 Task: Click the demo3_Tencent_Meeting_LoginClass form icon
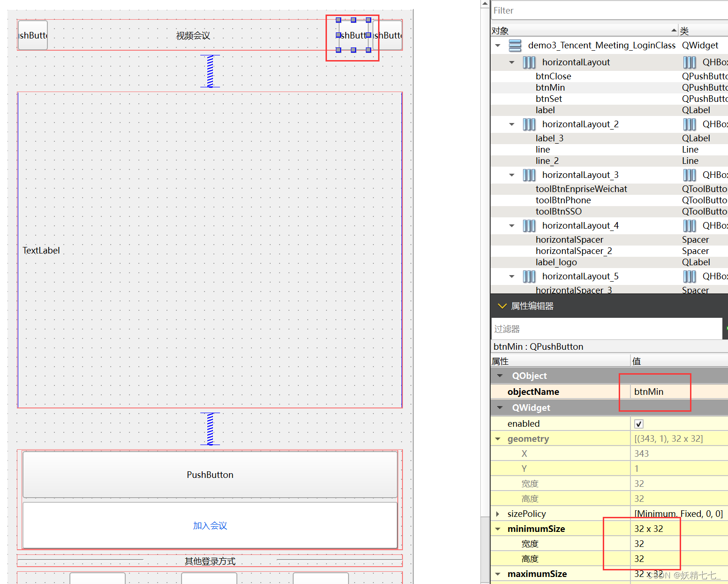click(x=515, y=46)
